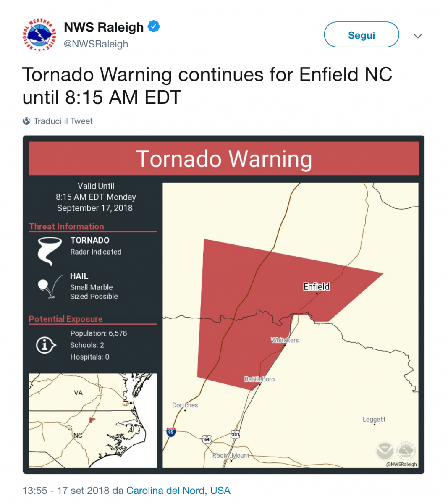Click the globe icon beside Traduci il Tweet
The width and height of the screenshot is (448, 504).
coord(26,121)
